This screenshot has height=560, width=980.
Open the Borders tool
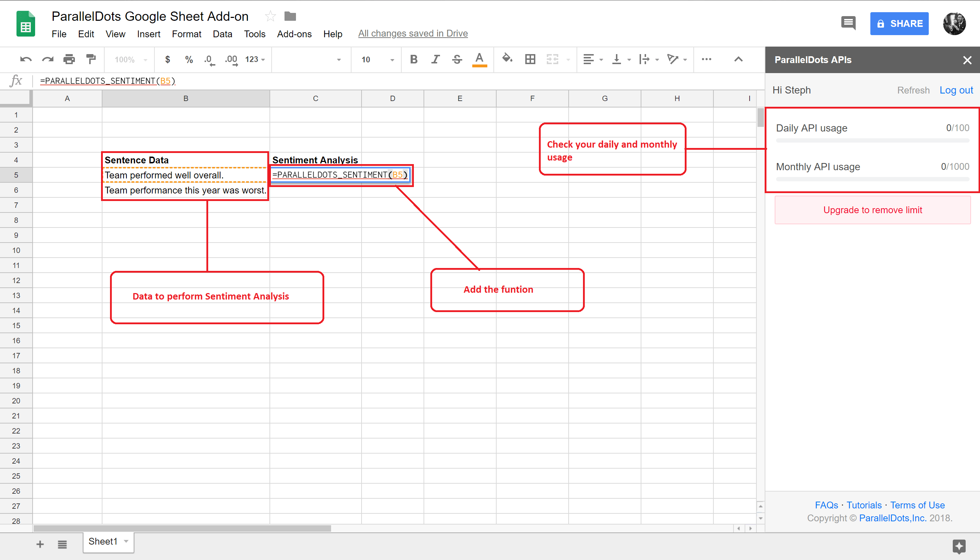point(530,59)
